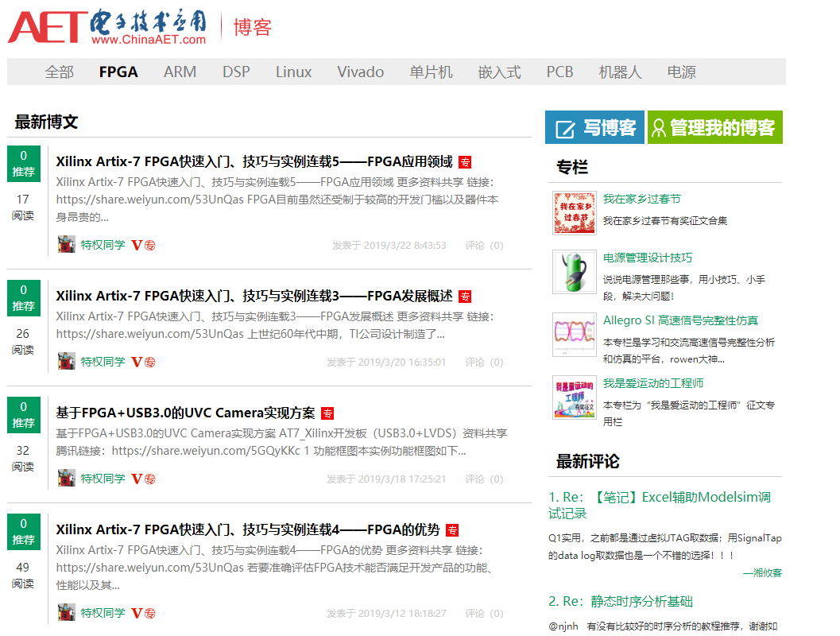Open commenter 湘攸客 profile link
The height and width of the screenshot is (636, 840).
(762, 572)
